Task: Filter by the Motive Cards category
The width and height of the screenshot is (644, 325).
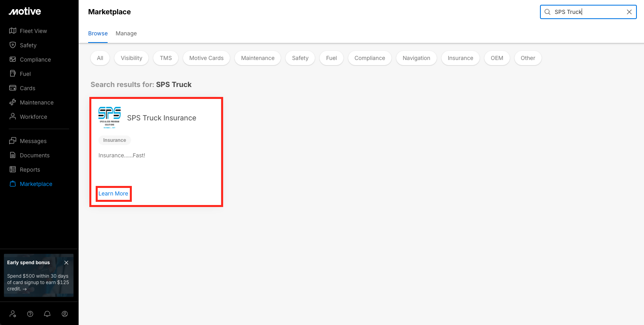Action: 206,58
